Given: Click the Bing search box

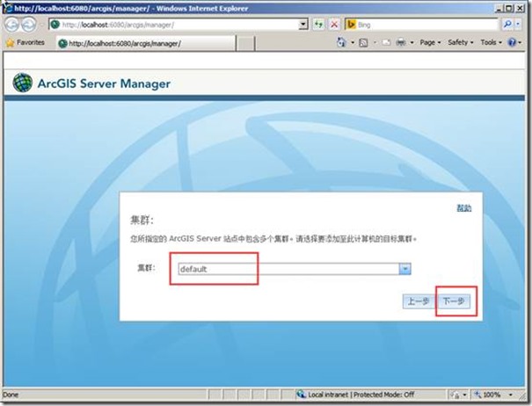Looking at the screenshot, I should [421, 25].
